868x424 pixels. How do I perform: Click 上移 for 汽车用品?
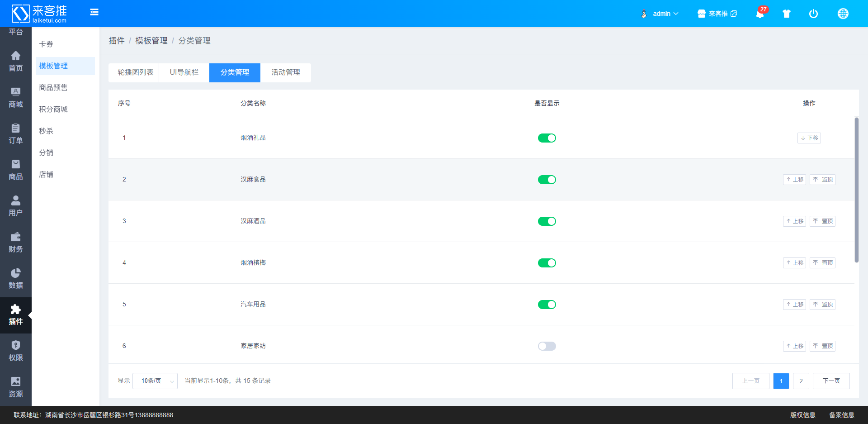[x=794, y=305]
